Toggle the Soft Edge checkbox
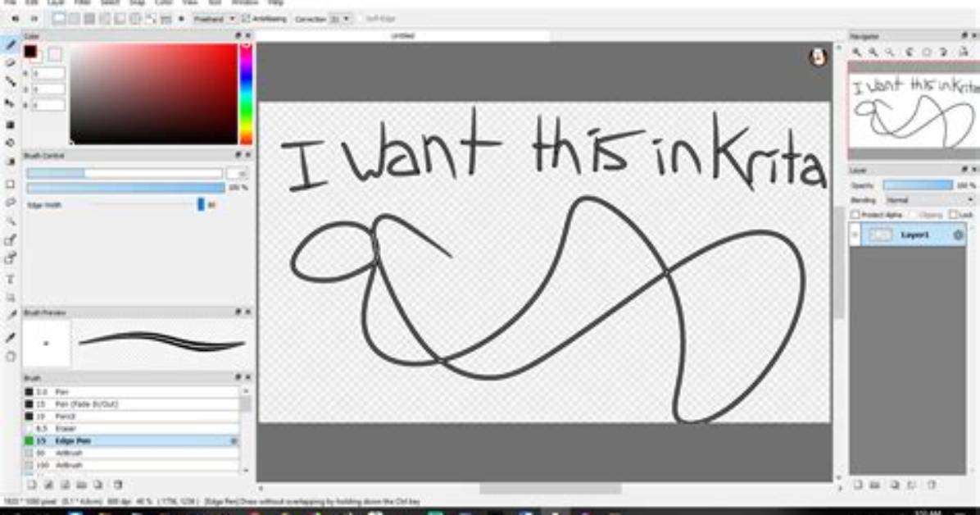Viewport: 980px width, 515px height. point(361,19)
